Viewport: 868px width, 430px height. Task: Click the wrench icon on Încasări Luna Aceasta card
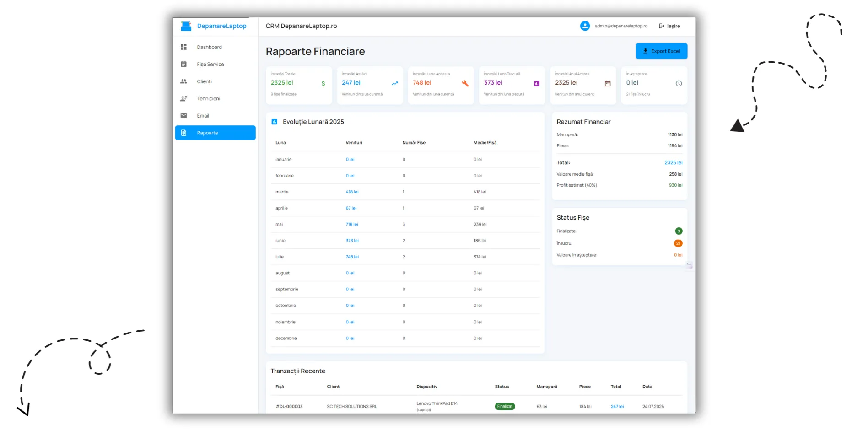[465, 83]
